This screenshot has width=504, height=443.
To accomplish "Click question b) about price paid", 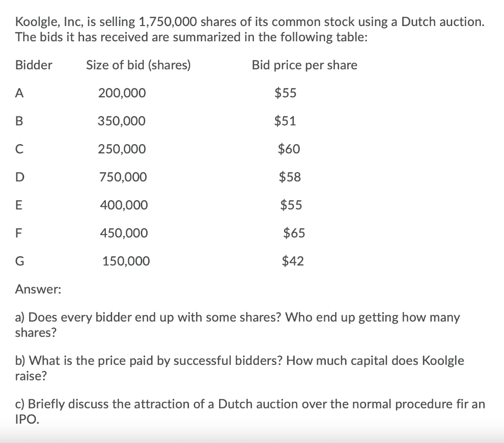I will (240, 368).
